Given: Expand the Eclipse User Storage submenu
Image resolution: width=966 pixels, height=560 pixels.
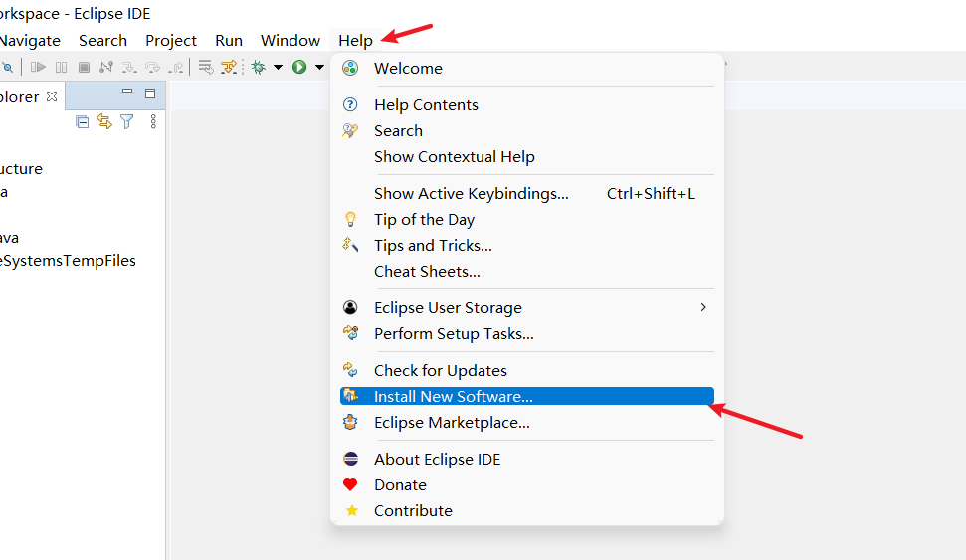Looking at the screenshot, I should (x=703, y=307).
